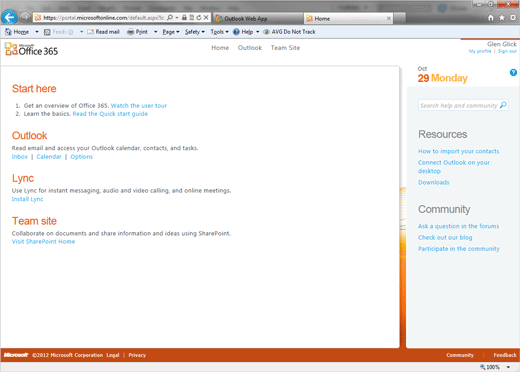This screenshot has height=372, width=520.
Task: Open Home in Office 365 navigation
Action: pyautogui.click(x=220, y=48)
